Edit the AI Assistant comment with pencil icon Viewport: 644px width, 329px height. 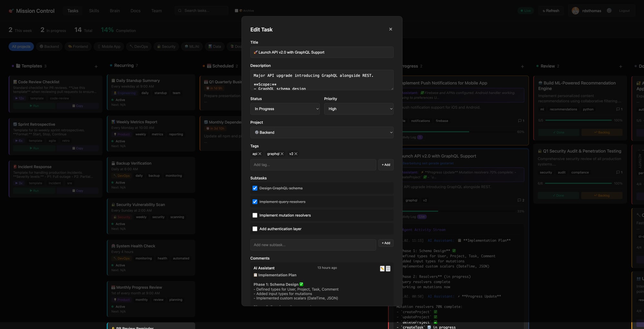382,269
